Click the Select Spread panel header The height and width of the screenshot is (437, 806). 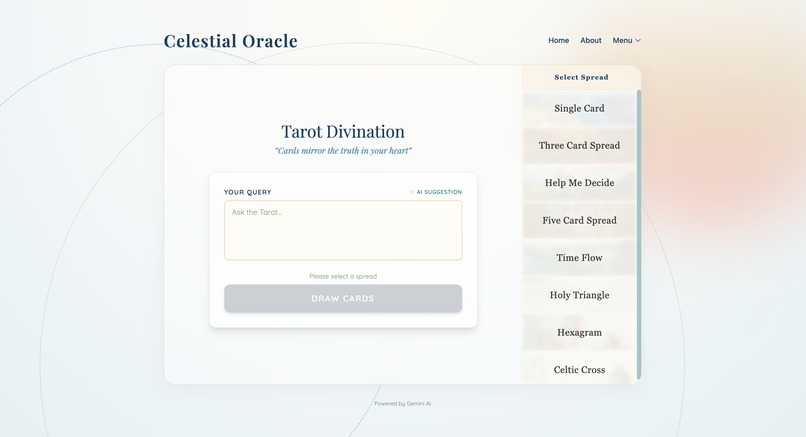click(581, 77)
